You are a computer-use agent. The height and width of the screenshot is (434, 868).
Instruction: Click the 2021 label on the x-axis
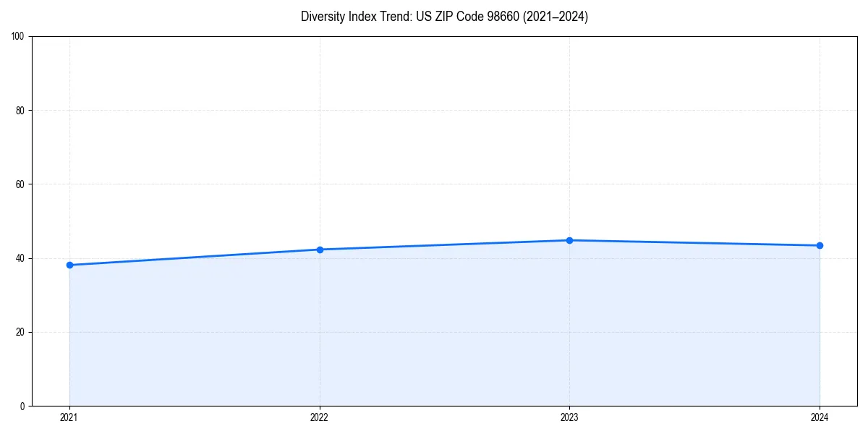point(69,417)
